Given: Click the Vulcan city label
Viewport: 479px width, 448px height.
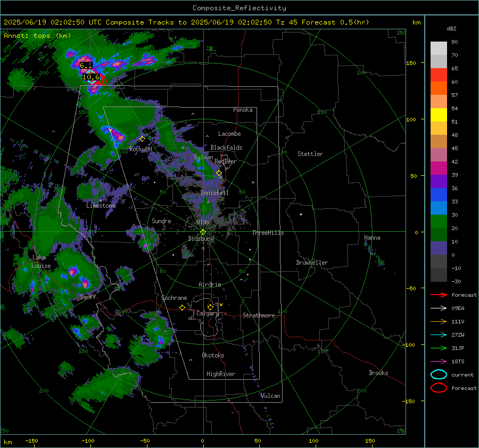Looking at the screenshot, I should [270, 396].
